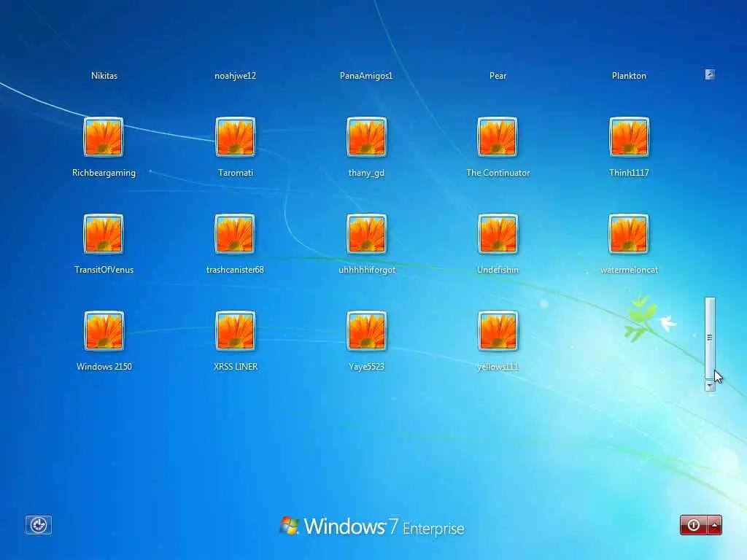Select the Thinh1117 user picture
The height and width of the screenshot is (560, 747).
(629, 137)
